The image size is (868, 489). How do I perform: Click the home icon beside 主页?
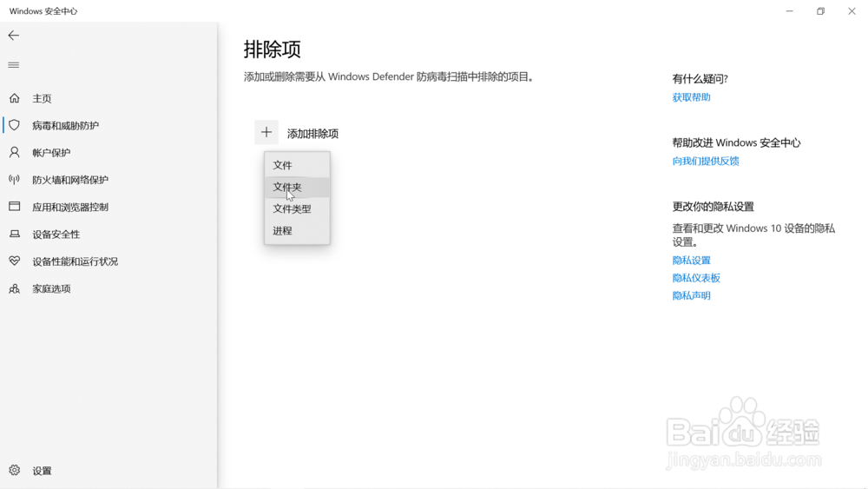[x=15, y=98]
